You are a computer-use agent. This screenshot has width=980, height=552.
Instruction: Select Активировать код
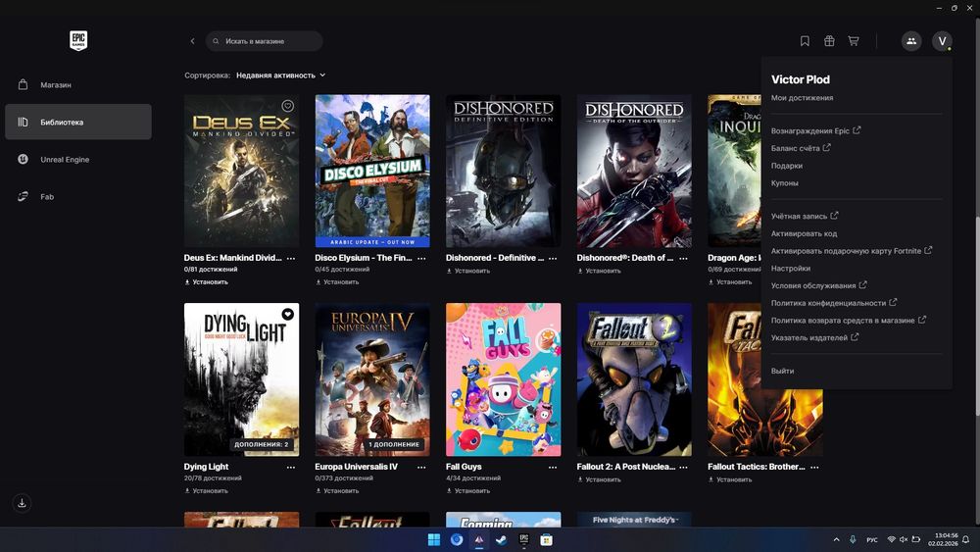point(804,233)
